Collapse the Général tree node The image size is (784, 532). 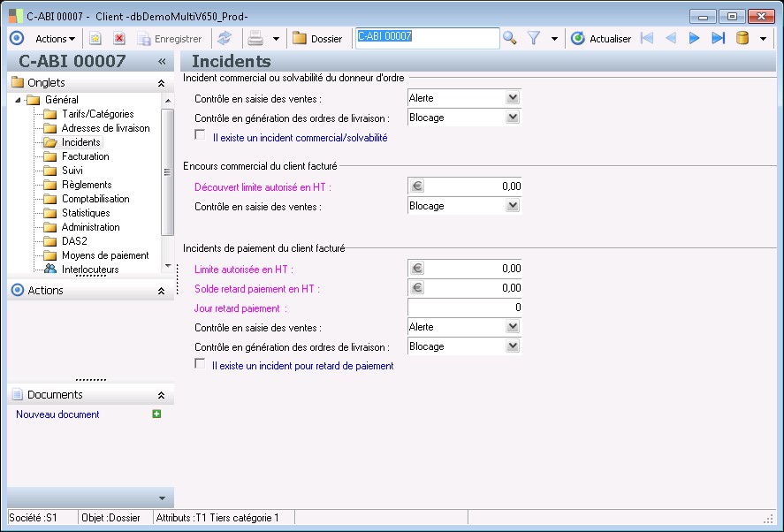(x=18, y=100)
